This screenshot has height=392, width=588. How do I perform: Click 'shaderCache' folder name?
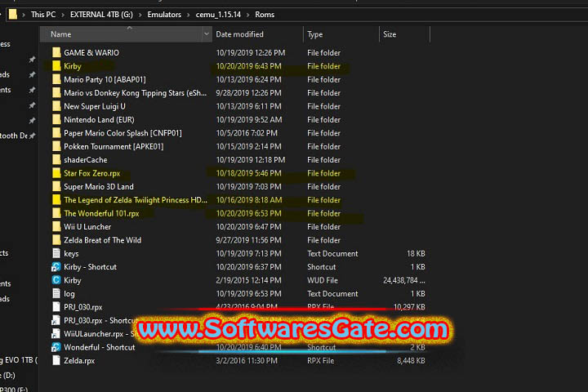click(x=86, y=160)
